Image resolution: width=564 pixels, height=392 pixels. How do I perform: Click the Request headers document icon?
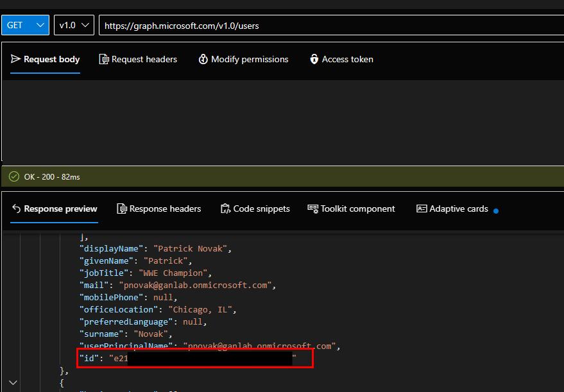coord(104,59)
